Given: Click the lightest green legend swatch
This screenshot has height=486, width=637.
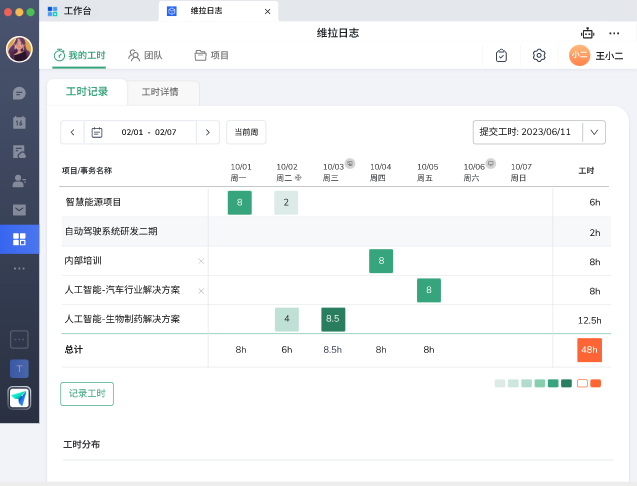Looking at the screenshot, I should pyautogui.click(x=500, y=383).
